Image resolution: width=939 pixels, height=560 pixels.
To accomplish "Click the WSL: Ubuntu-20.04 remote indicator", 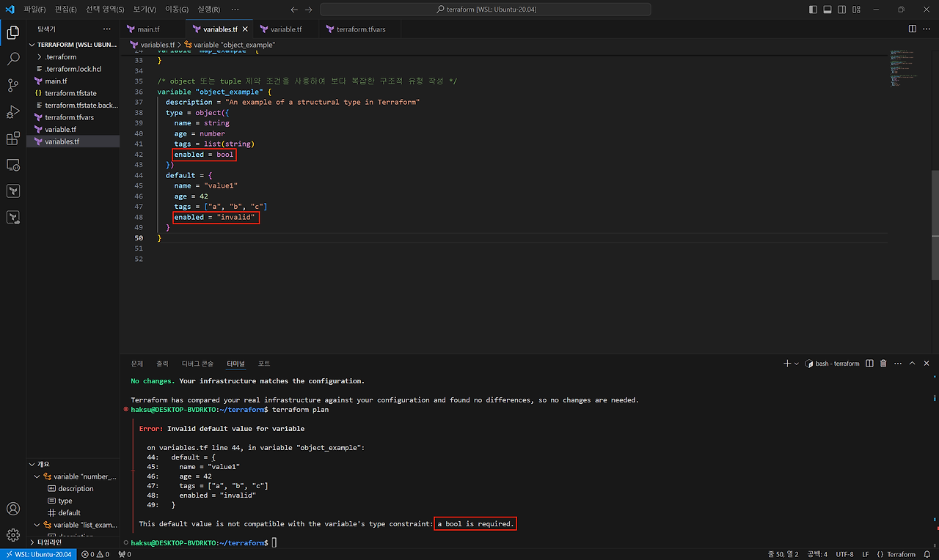I will [37, 554].
